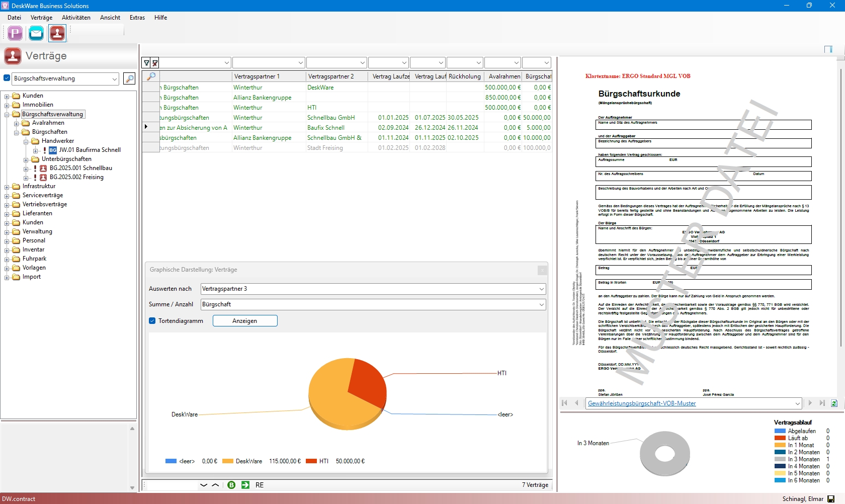This screenshot has height=504, width=845.
Task: Close the Graphische Darstellung panel
Action: (542, 270)
